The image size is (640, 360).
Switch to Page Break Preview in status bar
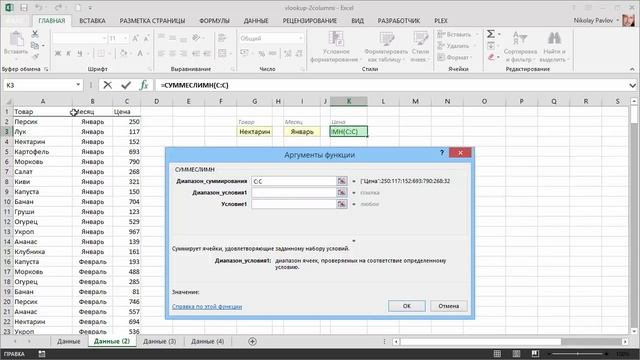click(x=535, y=353)
